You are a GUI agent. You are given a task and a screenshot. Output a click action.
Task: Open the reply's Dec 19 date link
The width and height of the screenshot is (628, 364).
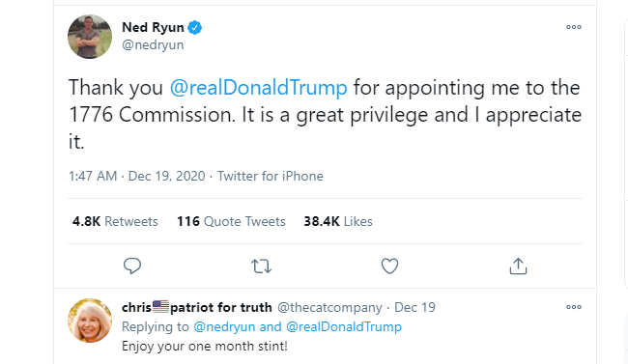(x=414, y=308)
